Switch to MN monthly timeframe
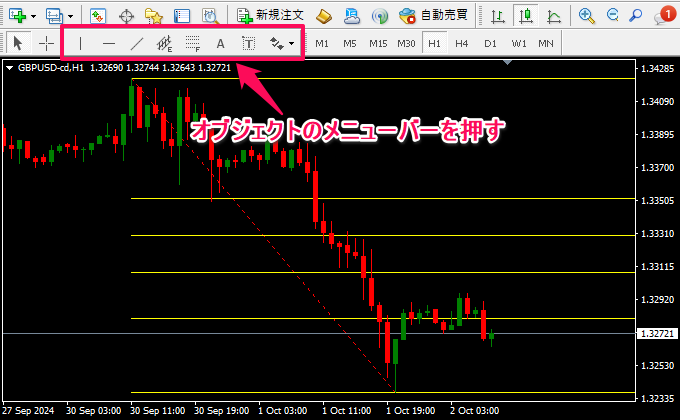680x420 pixels. pos(546,43)
